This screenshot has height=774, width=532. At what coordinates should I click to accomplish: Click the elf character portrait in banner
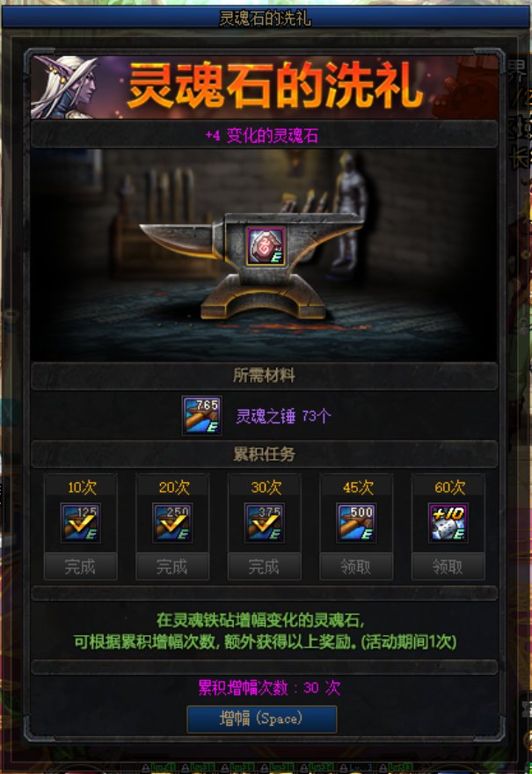click(68, 87)
